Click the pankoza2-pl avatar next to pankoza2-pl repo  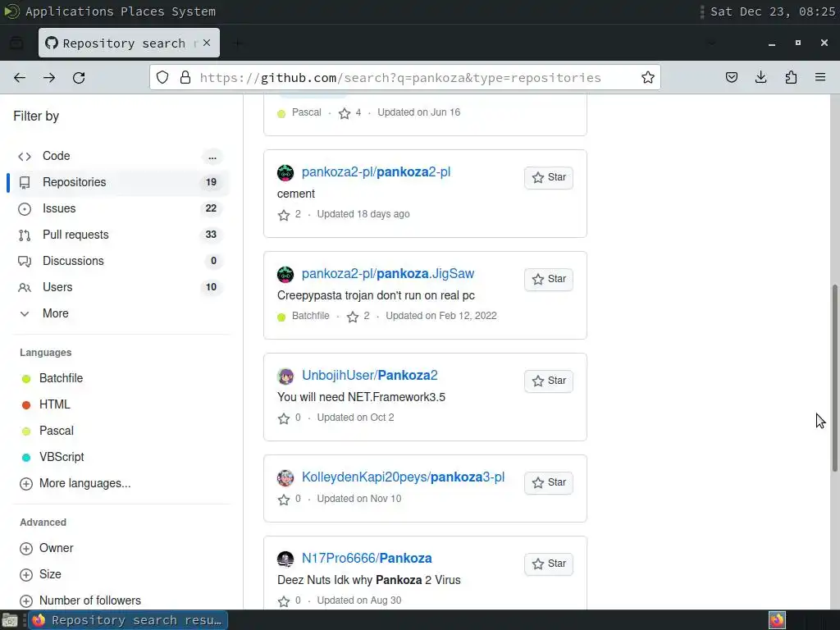[x=285, y=172]
